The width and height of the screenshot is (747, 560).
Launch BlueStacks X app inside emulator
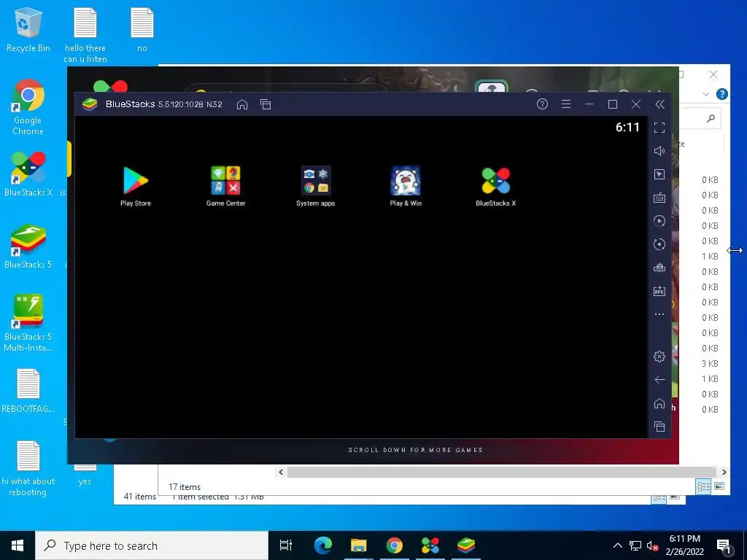tap(495, 186)
